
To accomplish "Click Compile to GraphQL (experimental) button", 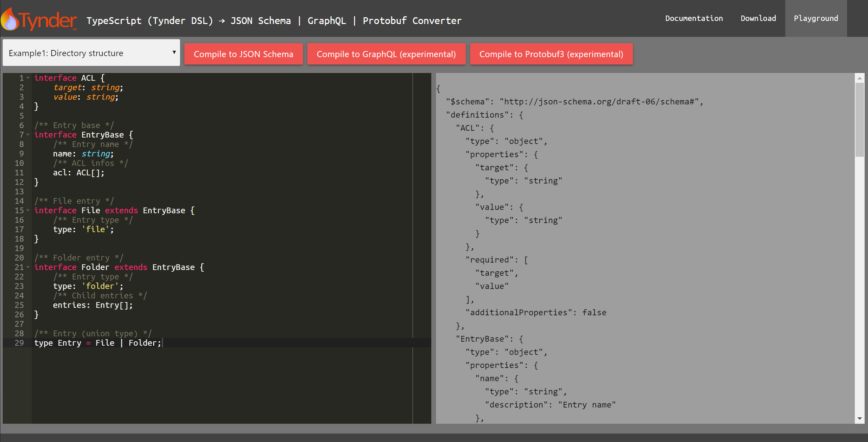I will coord(386,54).
